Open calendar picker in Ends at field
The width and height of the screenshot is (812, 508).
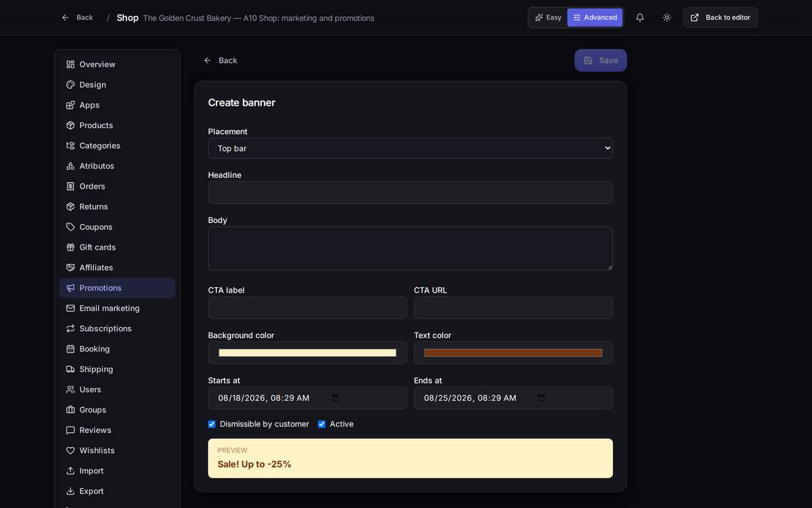[541, 398]
